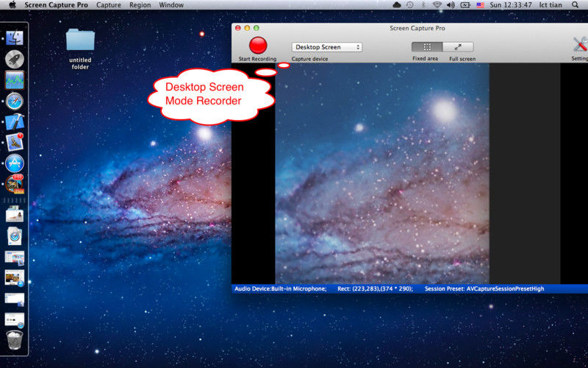The image size is (588, 368).
Task: Open the Window menu
Action: point(171,5)
